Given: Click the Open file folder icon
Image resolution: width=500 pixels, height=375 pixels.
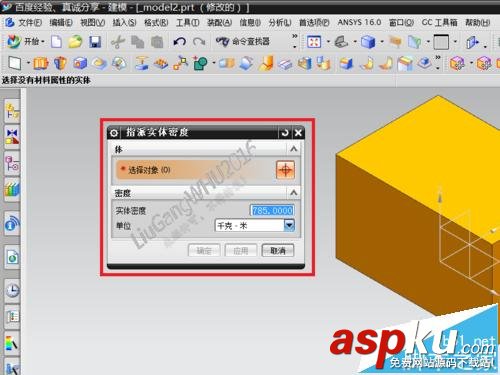Looking at the screenshot, I should [x=75, y=42].
